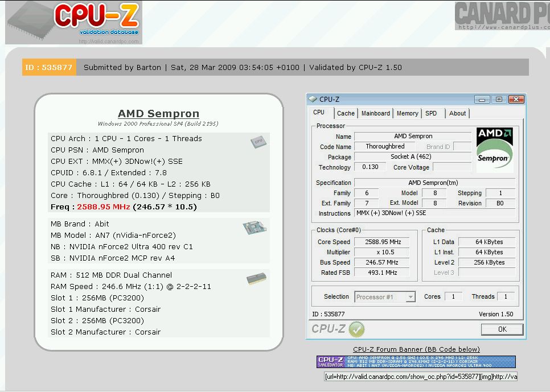Screen dimensions: 550x392
Task: Open the Mainboard tab
Action: click(376, 113)
